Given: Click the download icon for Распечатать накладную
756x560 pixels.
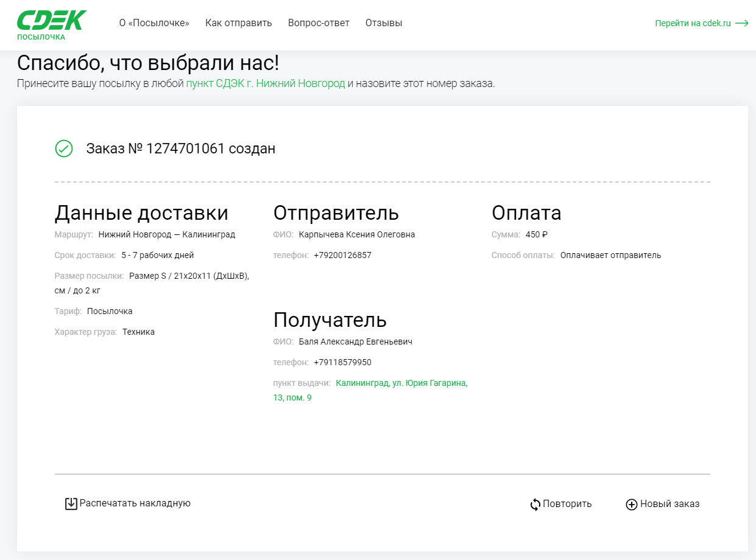Looking at the screenshot, I should tap(71, 504).
